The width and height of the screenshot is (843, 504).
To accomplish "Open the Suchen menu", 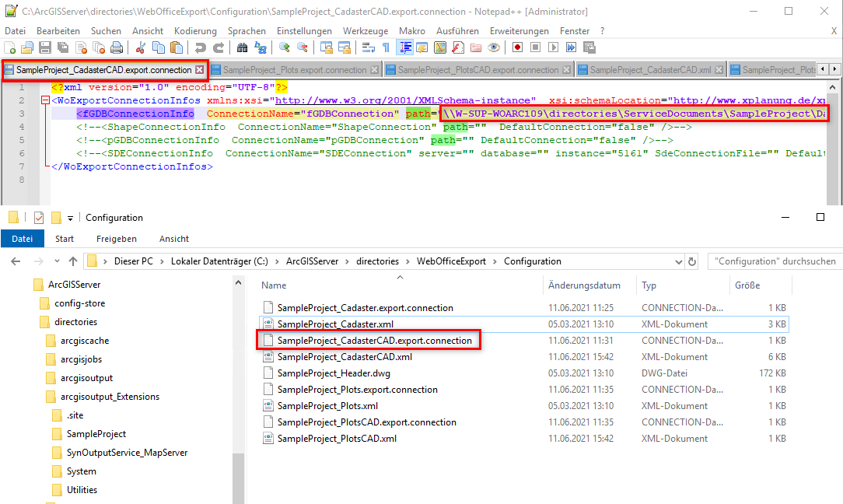I will coord(106,31).
